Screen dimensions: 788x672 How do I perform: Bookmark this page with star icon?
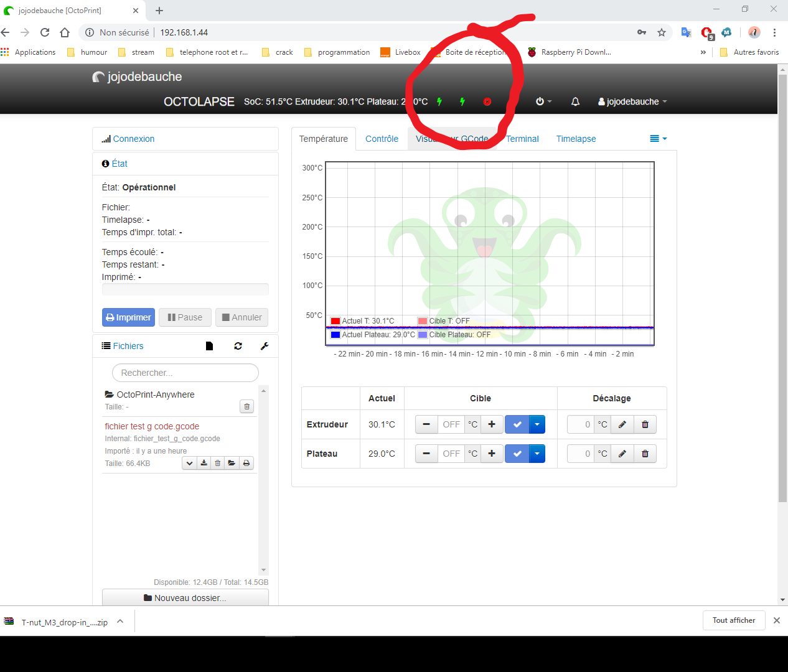point(662,32)
